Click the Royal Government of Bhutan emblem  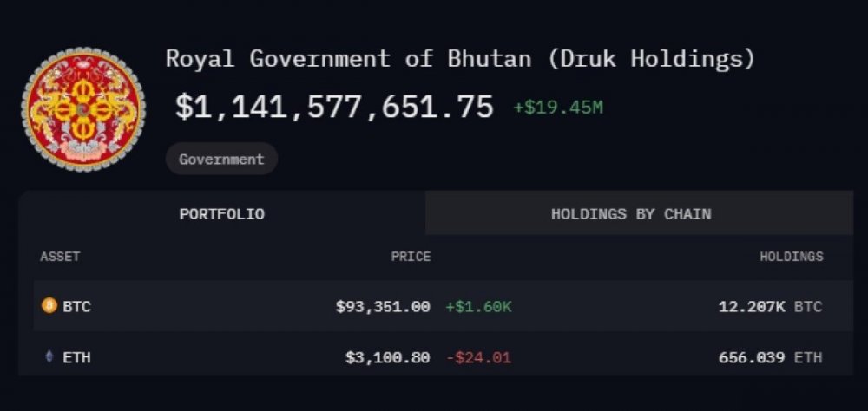click(x=83, y=109)
